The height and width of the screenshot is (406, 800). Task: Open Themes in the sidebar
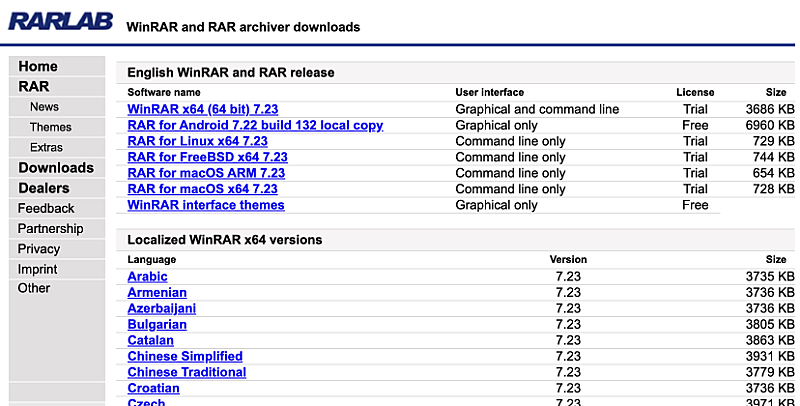(51, 127)
